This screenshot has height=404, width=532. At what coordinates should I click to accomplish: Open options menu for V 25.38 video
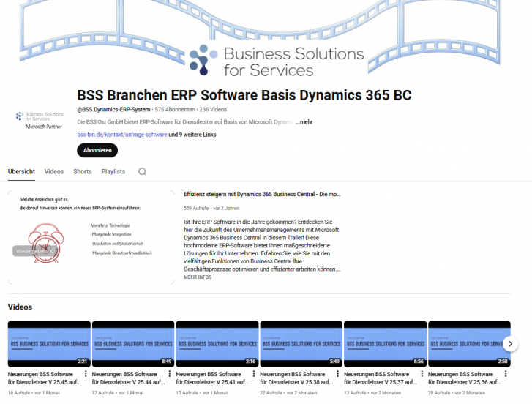tap(337, 374)
